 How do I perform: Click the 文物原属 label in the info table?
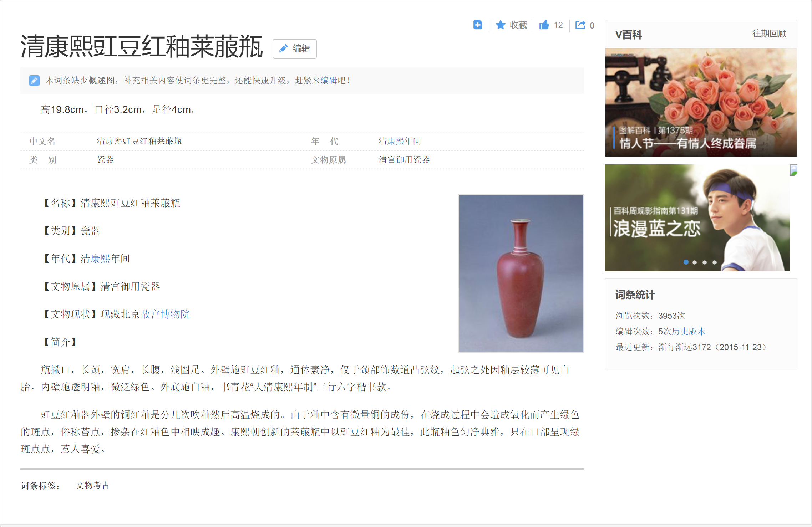click(328, 160)
